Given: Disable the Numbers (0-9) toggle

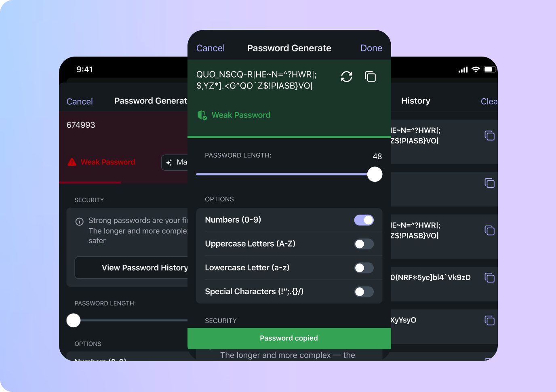Looking at the screenshot, I should pos(364,220).
